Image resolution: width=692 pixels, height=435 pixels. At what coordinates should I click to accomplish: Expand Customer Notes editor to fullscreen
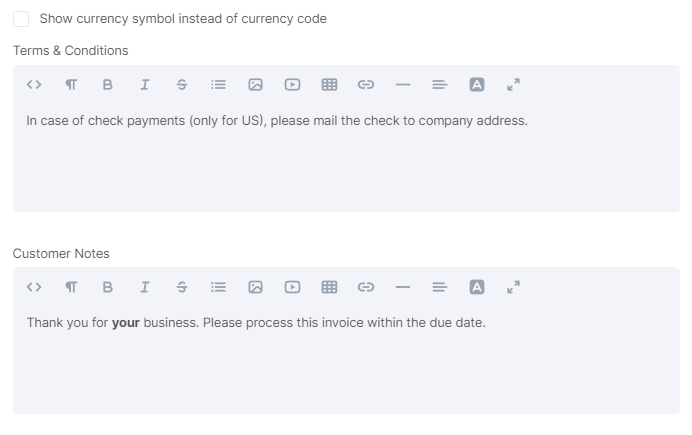(x=513, y=287)
